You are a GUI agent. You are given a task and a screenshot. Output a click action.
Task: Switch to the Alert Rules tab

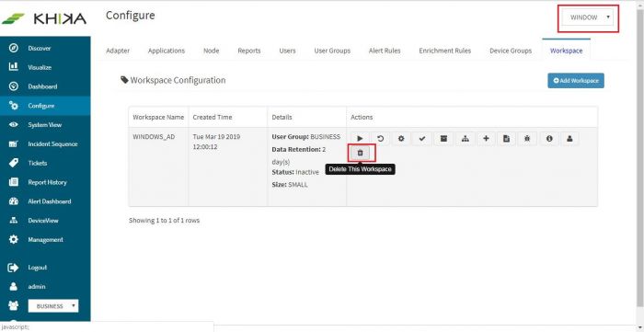385,51
